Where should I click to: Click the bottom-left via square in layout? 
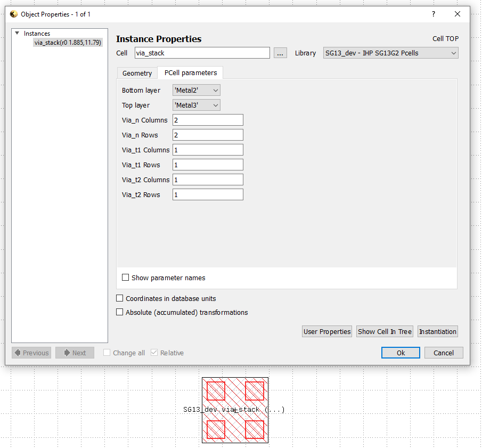(x=216, y=429)
